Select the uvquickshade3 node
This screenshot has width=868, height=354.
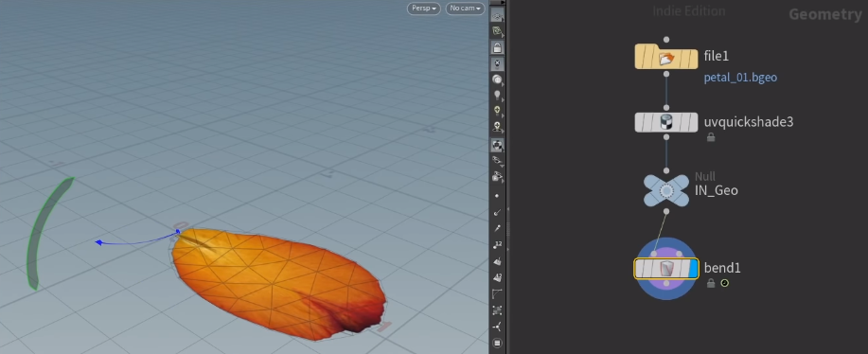tap(666, 122)
